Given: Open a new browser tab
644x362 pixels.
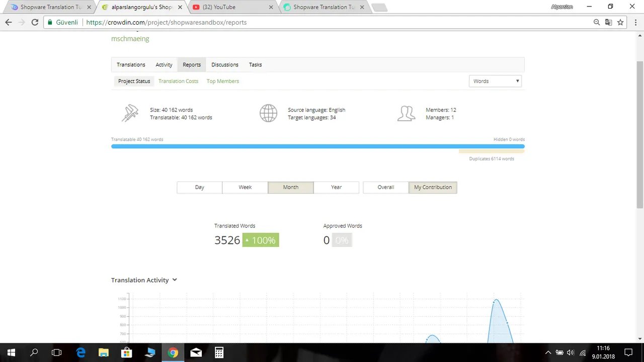Looking at the screenshot, I should click(x=379, y=8).
